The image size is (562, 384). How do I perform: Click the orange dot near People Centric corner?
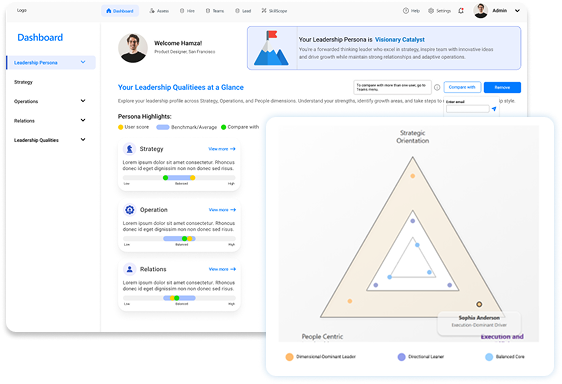350,301
